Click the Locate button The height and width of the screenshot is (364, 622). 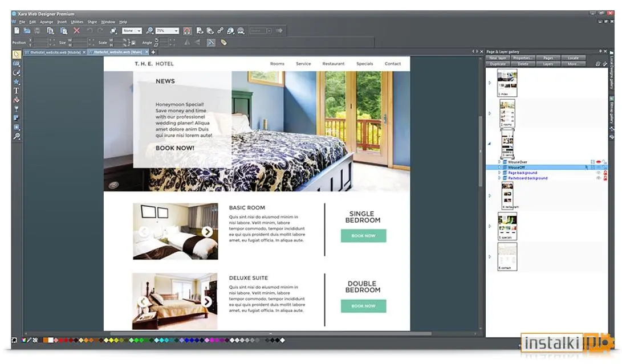click(573, 58)
